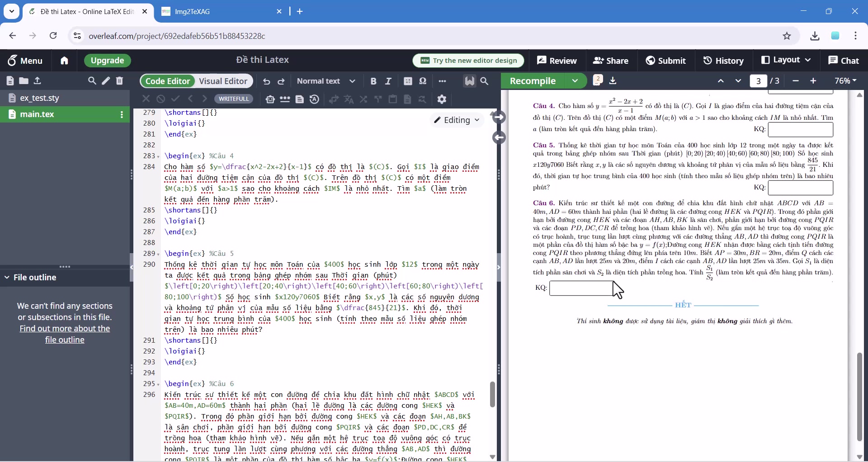Open main.tex file options menu

point(122,115)
